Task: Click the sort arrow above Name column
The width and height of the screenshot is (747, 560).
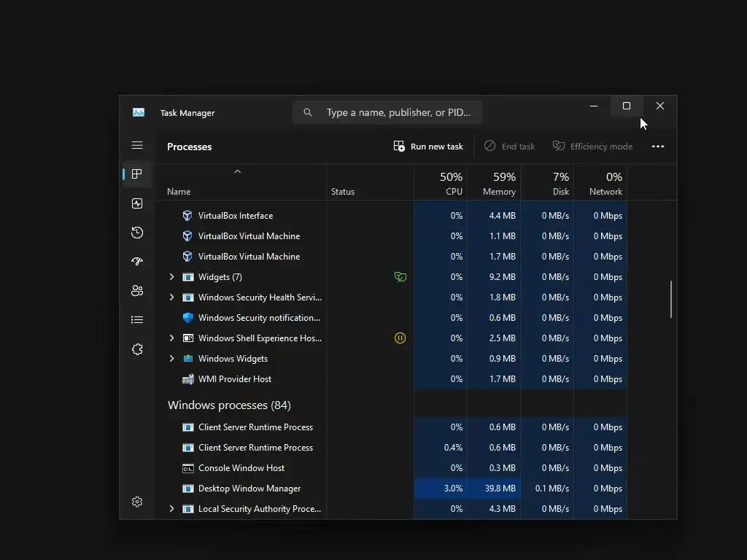Action: pos(237,171)
